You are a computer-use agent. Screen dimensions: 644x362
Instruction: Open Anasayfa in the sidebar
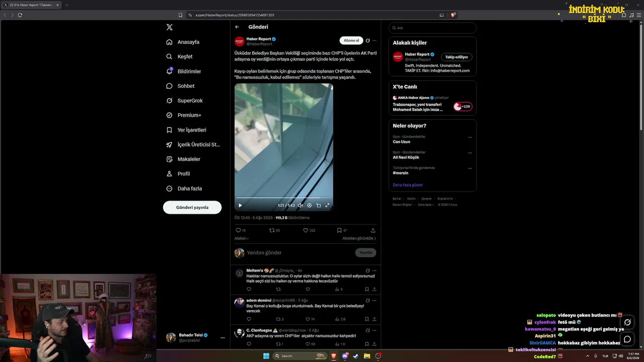point(183,42)
